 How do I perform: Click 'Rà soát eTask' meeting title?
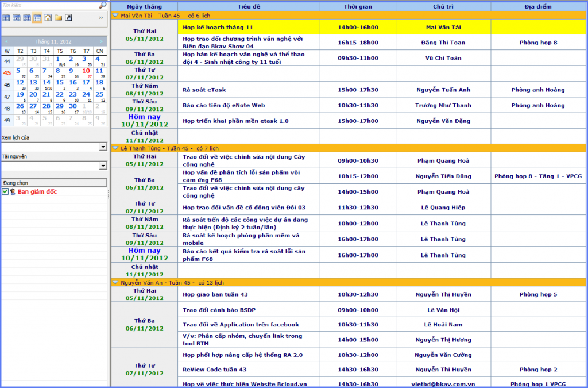[x=204, y=90]
